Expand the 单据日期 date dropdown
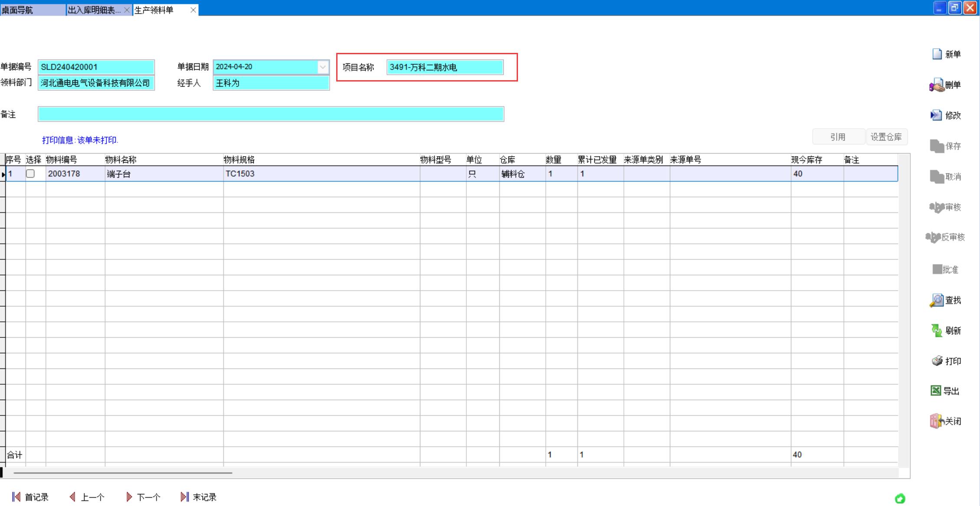This screenshot has height=506, width=980. [x=322, y=67]
